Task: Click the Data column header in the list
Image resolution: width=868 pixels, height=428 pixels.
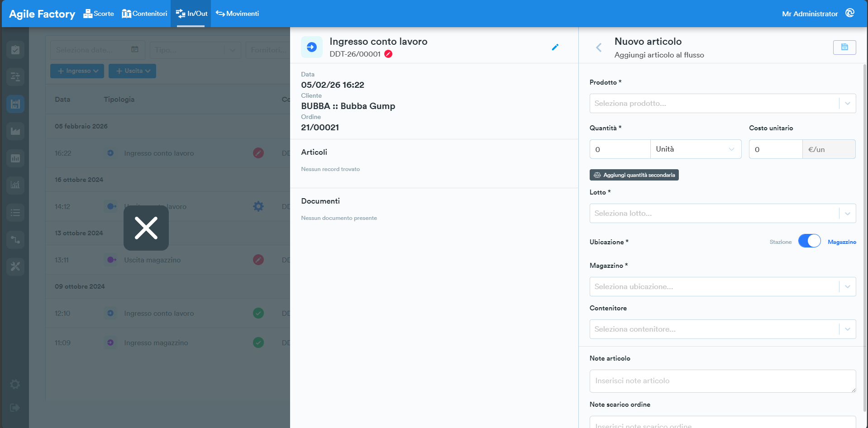Action: pyautogui.click(x=62, y=100)
